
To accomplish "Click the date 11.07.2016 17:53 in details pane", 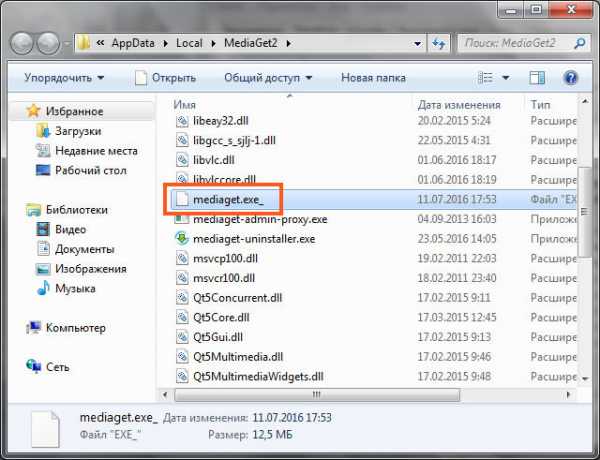I will (292, 418).
